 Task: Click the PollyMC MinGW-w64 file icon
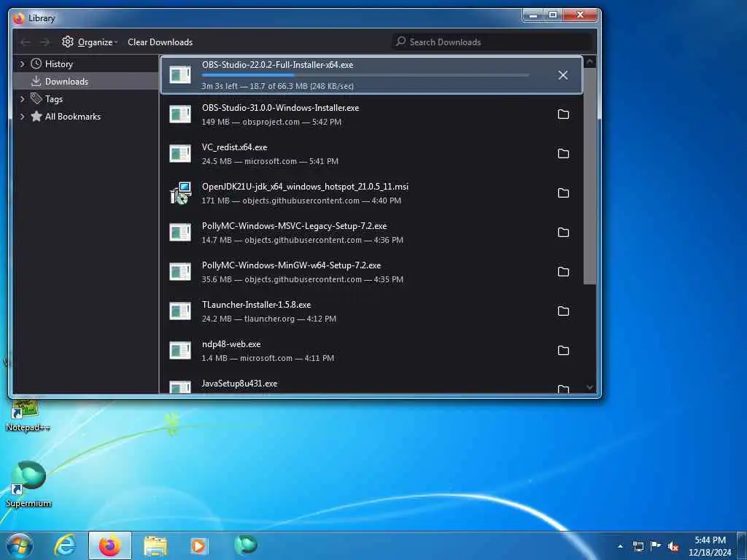click(x=180, y=272)
